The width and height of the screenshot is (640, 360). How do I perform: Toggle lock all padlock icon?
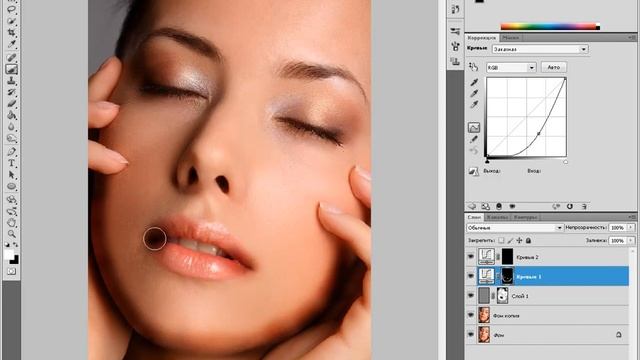[528, 241]
